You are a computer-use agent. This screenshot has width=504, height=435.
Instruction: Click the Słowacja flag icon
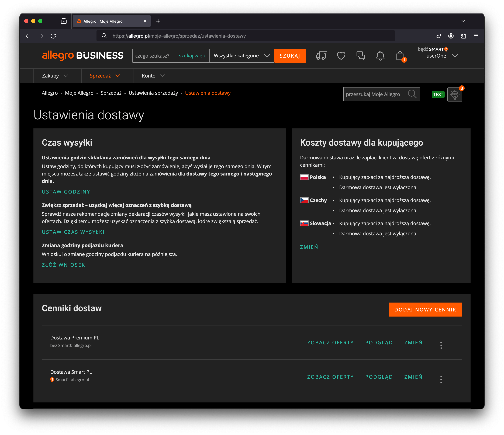click(x=304, y=223)
